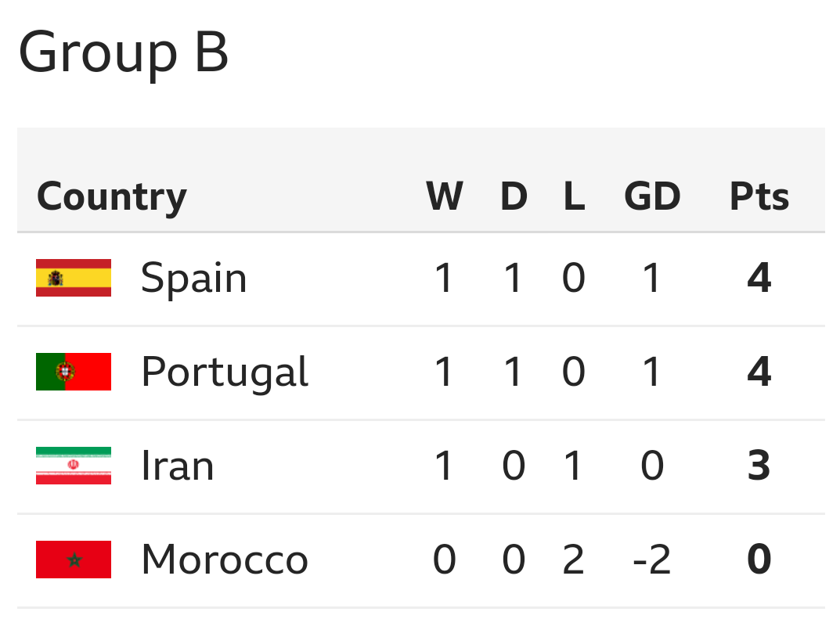
Task: Click the GD column header
Action: (x=652, y=196)
